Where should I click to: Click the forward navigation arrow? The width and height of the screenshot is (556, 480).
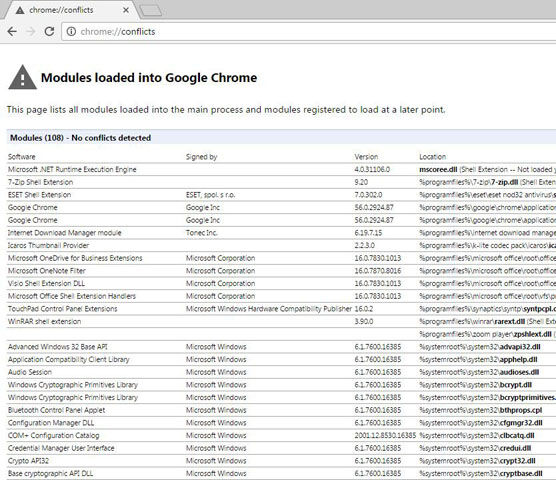[31, 32]
